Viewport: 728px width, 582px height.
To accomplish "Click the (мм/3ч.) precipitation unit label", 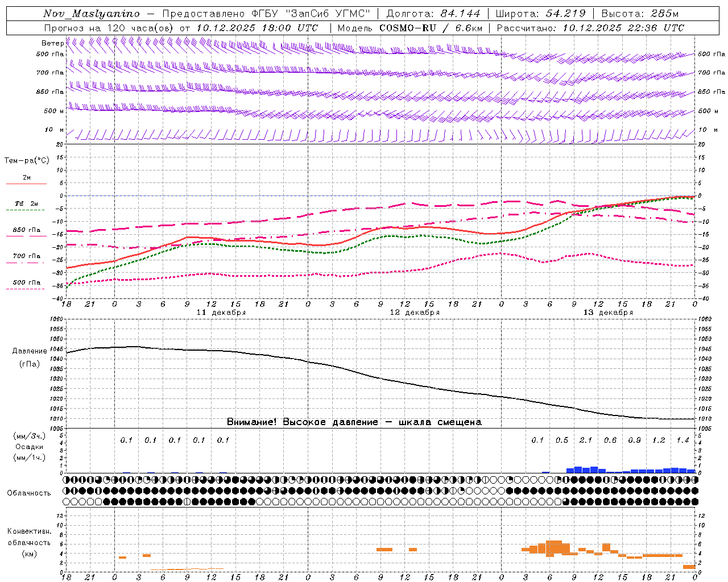I will click(30, 436).
